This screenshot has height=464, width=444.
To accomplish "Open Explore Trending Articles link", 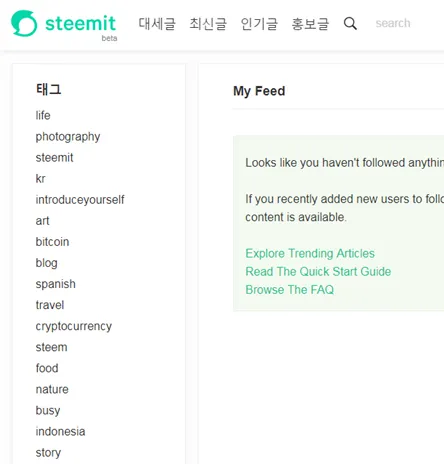I will coord(310,253).
